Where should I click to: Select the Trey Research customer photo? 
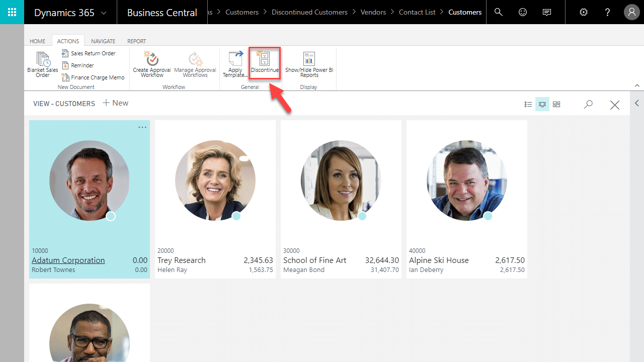[215, 180]
